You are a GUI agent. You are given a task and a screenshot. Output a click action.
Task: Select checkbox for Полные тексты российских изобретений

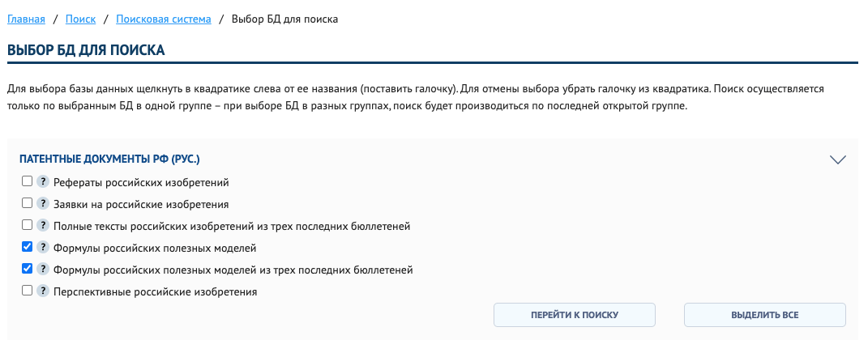point(27,225)
